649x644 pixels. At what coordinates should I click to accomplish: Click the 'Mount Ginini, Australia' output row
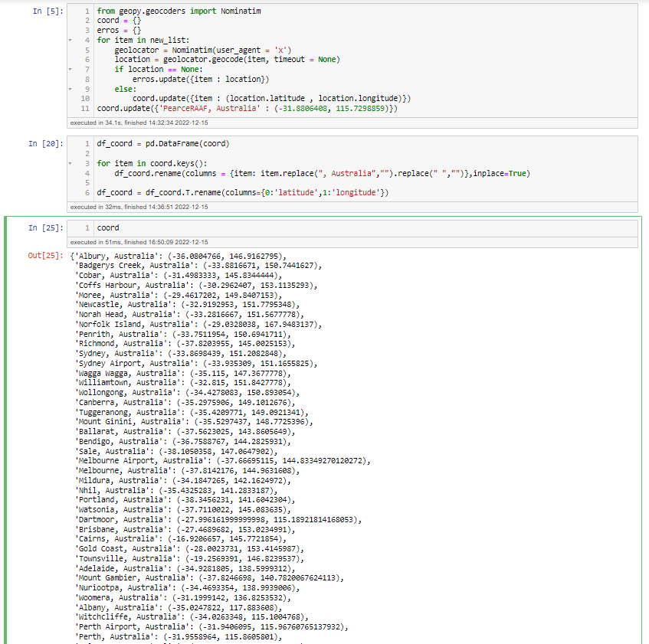point(194,422)
